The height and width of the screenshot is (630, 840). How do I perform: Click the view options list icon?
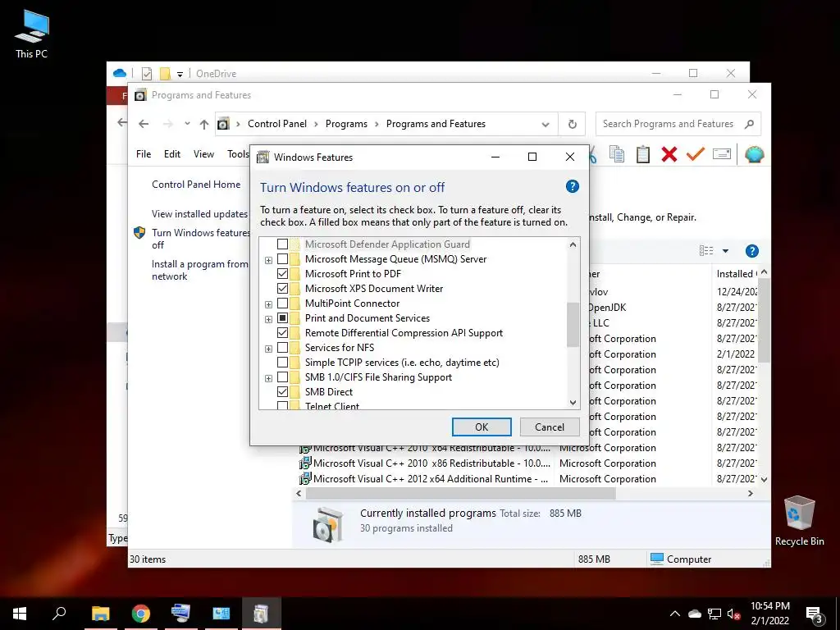pos(706,251)
